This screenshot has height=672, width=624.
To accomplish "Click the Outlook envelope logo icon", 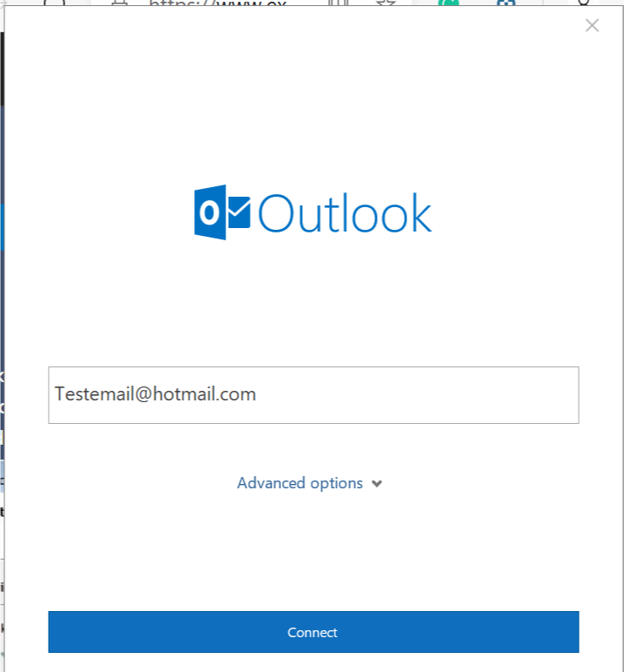I will 222,212.
